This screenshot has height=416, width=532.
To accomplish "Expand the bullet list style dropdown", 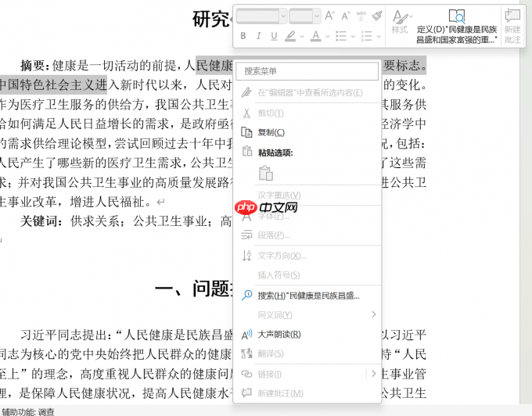I will (x=353, y=36).
